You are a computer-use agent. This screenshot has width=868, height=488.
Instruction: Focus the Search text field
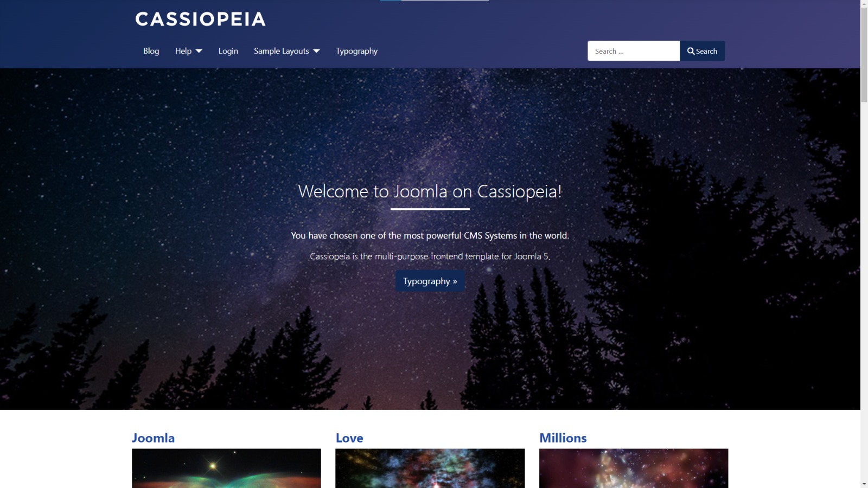[x=634, y=51]
